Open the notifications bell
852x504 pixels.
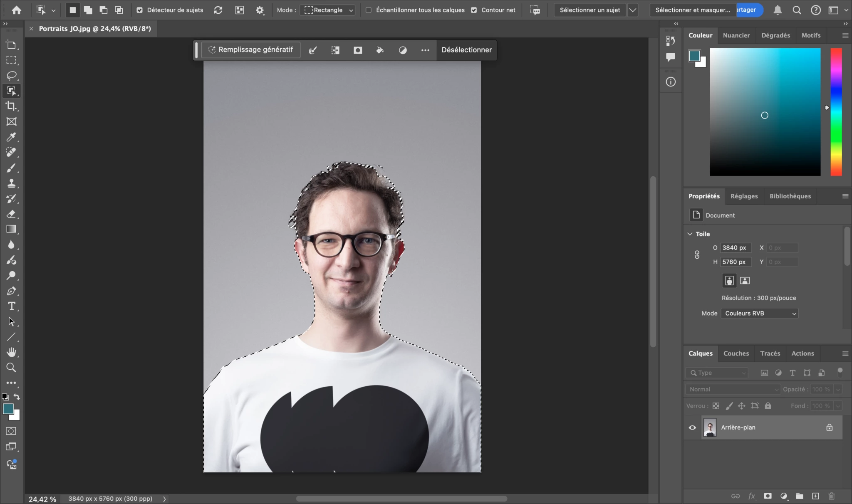click(x=778, y=10)
